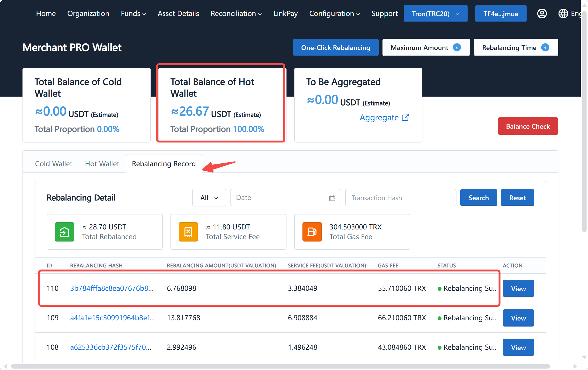Expand the Configuration menu
Screen dimensions: 588x370
[334, 14]
